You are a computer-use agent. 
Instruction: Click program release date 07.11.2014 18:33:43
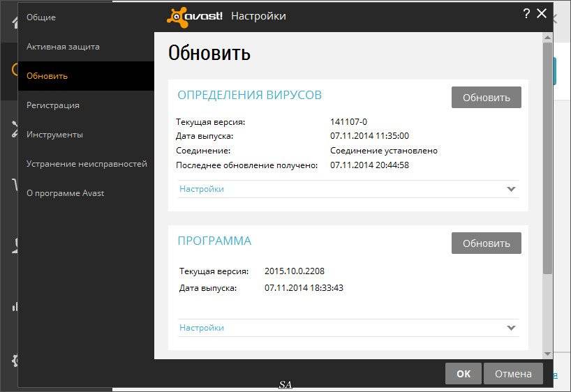tap(304, 287)
